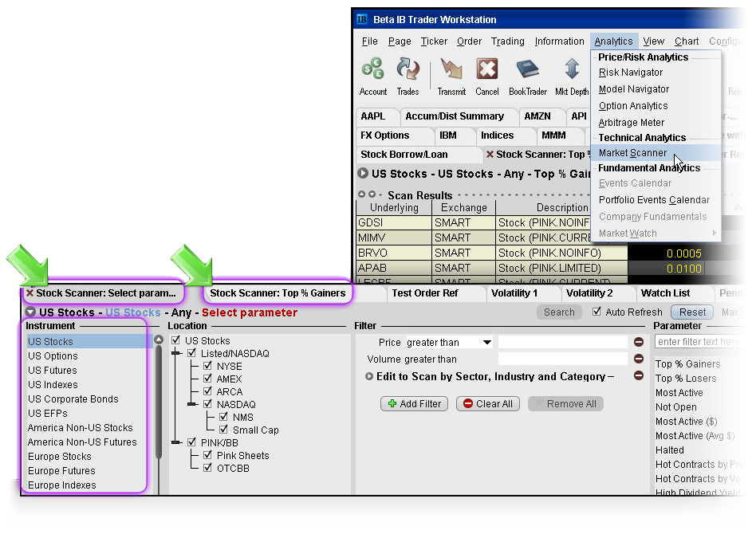Click the Scan Results down arrow icon
756x534 pixels.
[x=372, y=194]
